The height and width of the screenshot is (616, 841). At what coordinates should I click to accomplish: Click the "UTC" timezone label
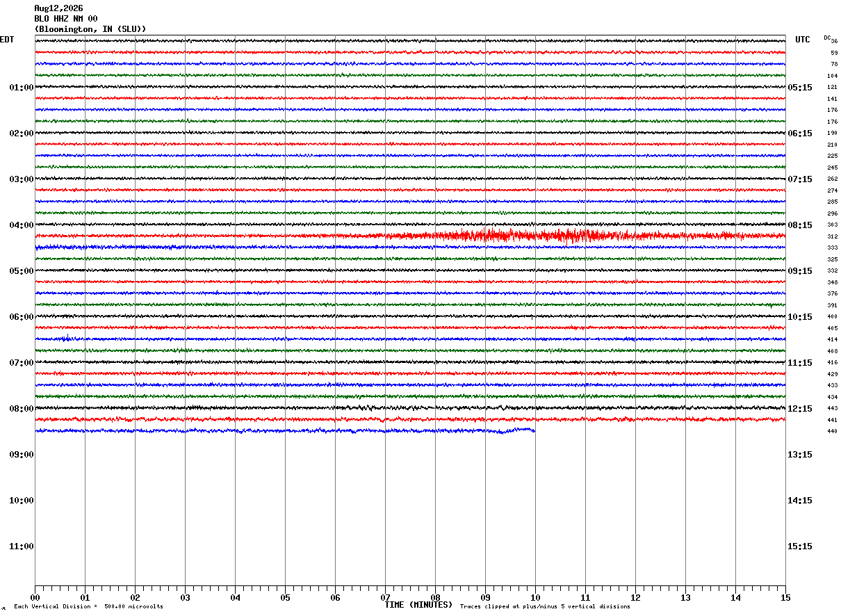pyautogui.click(x=803, y=40)
